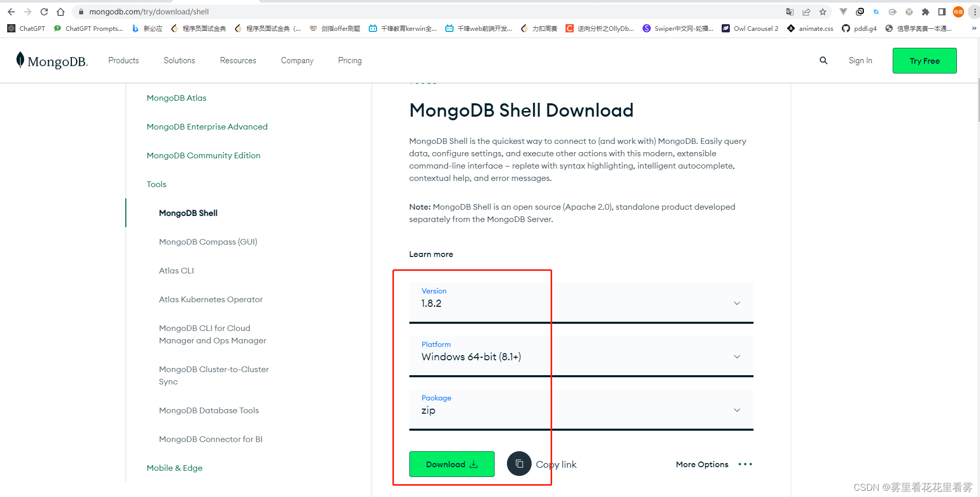This screenshot has width=980, height=497.
Task: Open the browser extensions puzzle icon
Action: [x=926, y=11]
